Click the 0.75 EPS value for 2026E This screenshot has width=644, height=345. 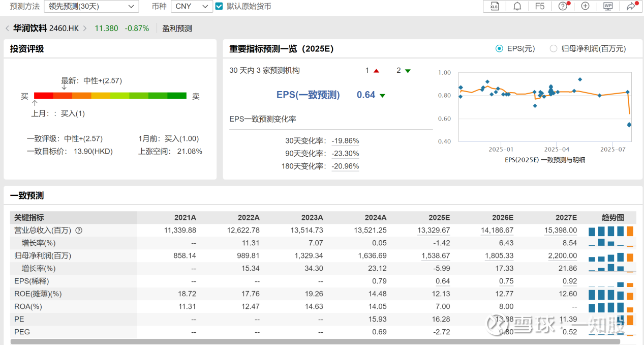[506, 281]
